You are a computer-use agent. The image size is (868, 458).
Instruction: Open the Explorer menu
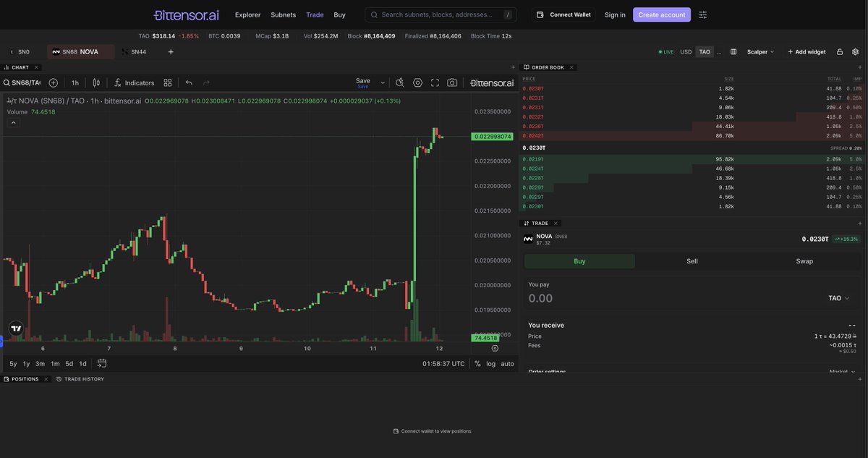pyautogui.click(x=247, y=14)
